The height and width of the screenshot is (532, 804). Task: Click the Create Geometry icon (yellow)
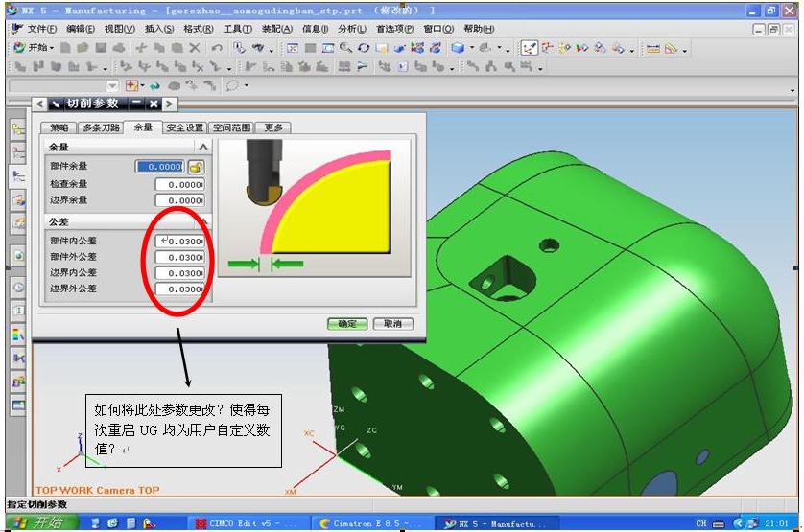pos(564,48)
